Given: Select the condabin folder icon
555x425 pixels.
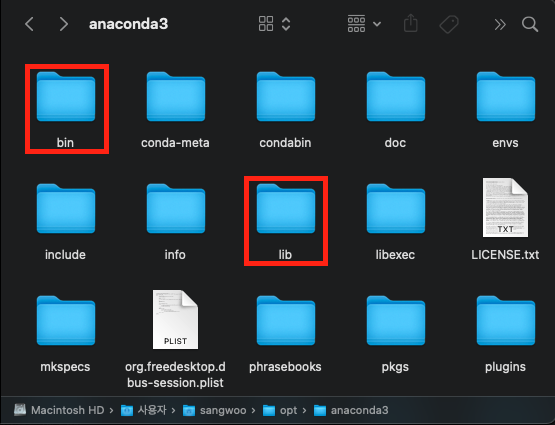Looking at the screenshot, I should pyautogui.click(x=286, y=97).
